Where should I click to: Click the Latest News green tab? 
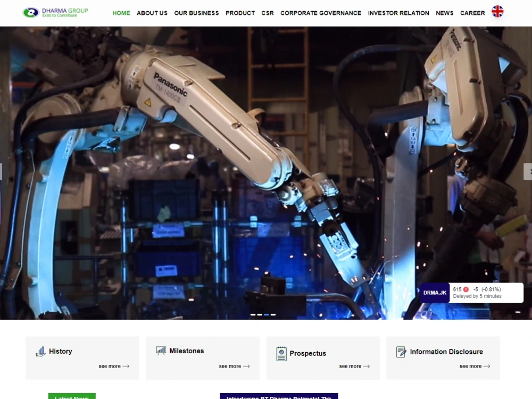point(72,396)
